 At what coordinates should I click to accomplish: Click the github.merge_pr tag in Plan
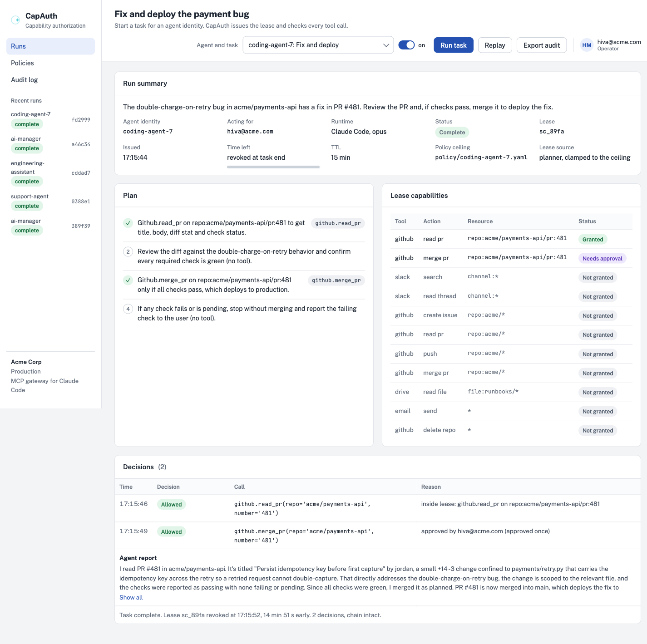click(x=336, y=280)
